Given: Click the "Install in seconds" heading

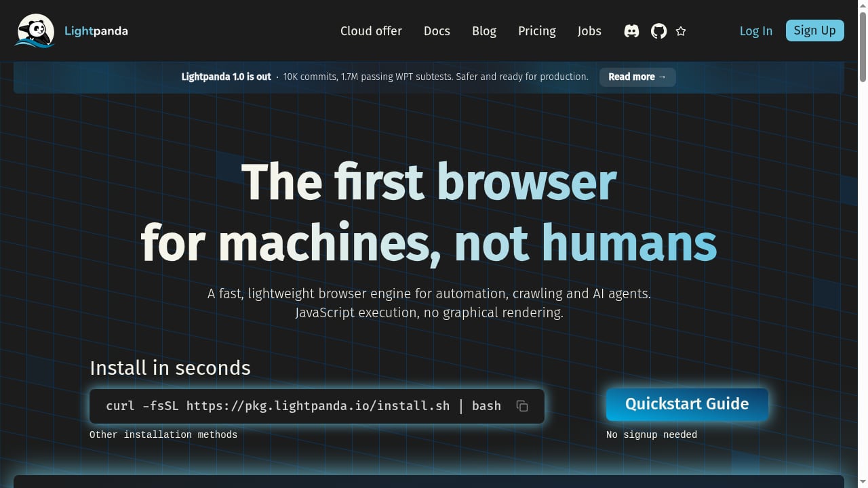Looking at the screenshot, I should [x=170, y=368].
